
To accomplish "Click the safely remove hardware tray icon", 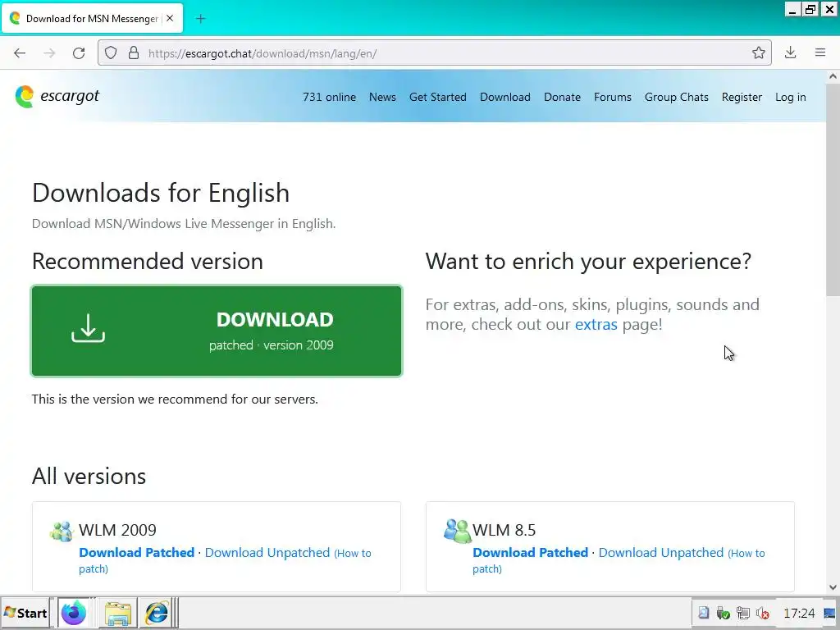I will tap(723, 613).
